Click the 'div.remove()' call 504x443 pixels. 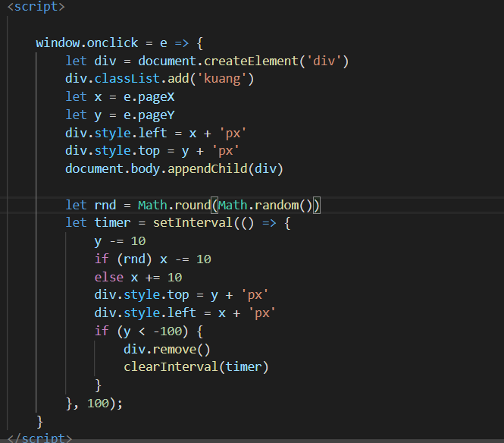coord(167,349)
